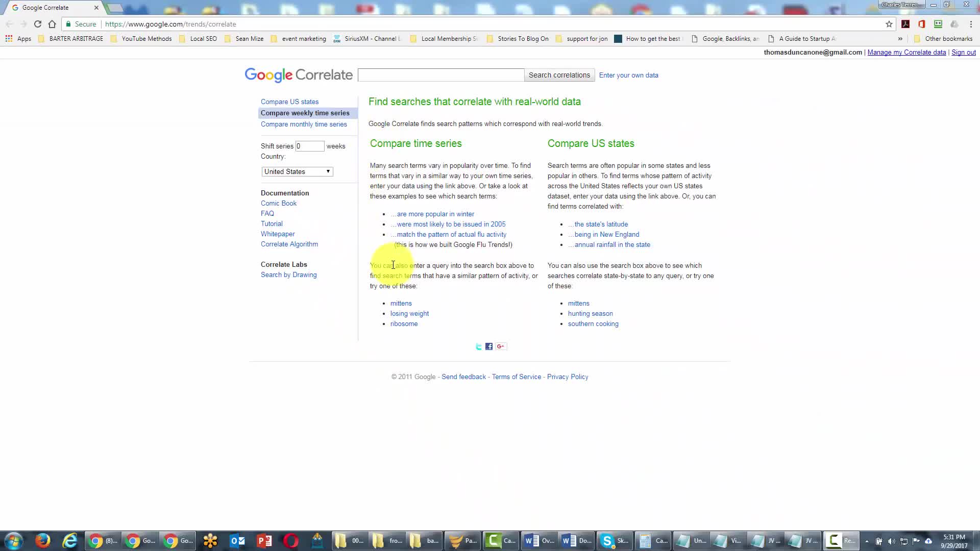The width and height of the screenshot is (980, 551).
Task: Open the 'southern cooking' states example
Action: 593,324
